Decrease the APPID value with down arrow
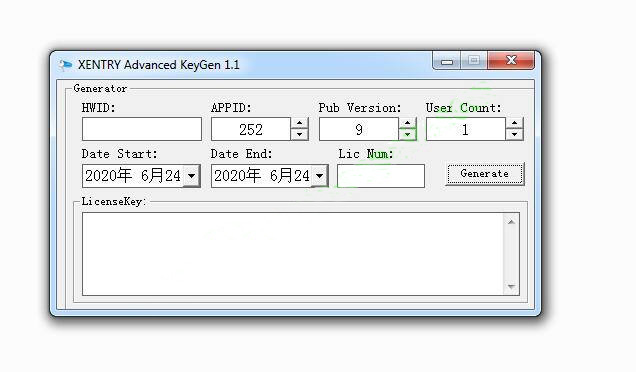The image size is (636, 372). pos(299,135)
